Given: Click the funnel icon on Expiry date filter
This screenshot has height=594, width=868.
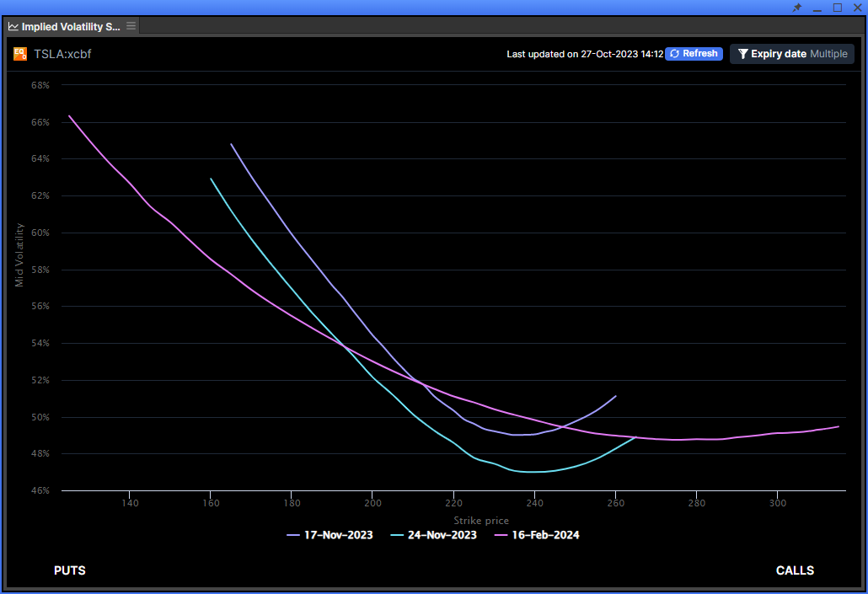Looking at the screenshot, I should (742, 53).
